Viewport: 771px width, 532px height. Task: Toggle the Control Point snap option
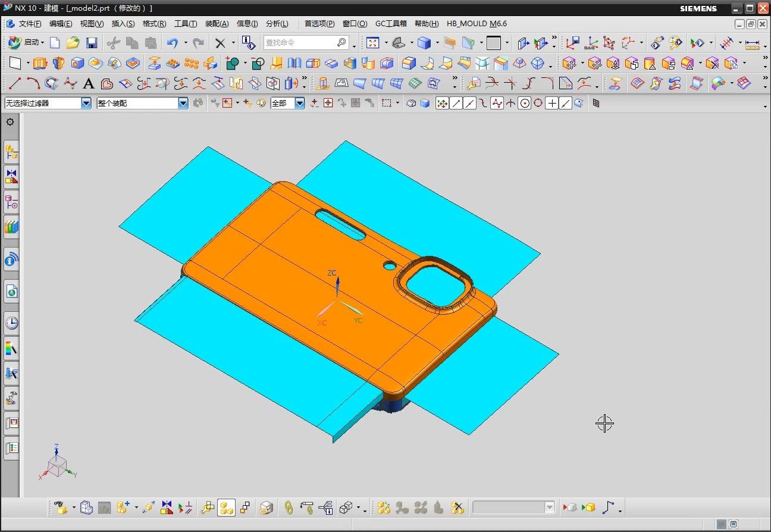[484, 104]
